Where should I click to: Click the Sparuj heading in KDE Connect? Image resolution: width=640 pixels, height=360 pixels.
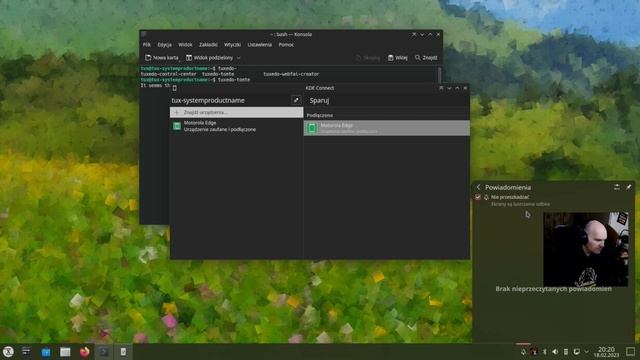319,100
